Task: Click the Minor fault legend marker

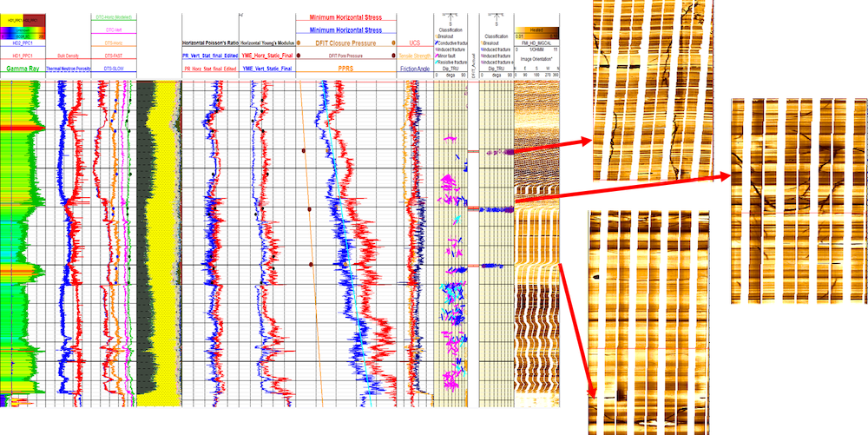Action: point(437,56)
